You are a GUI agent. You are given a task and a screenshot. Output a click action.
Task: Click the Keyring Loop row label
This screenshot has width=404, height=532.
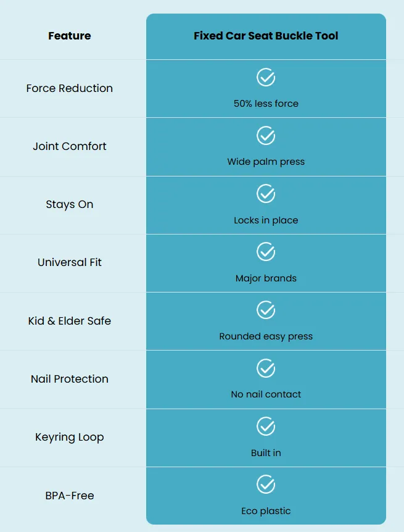point(70,437)
